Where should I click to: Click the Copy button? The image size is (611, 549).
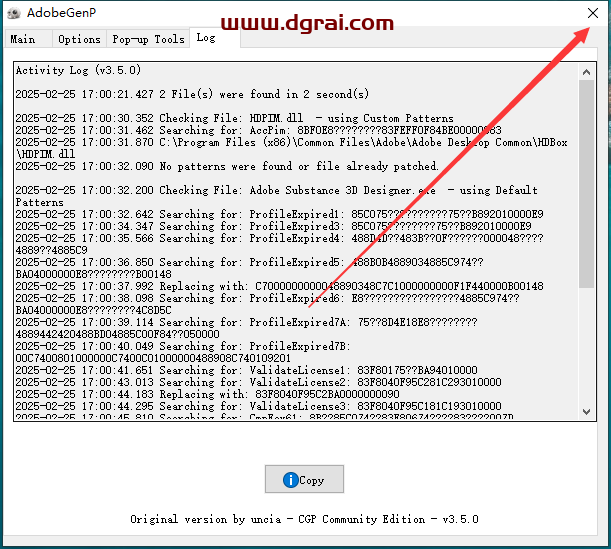pos(304,479)
